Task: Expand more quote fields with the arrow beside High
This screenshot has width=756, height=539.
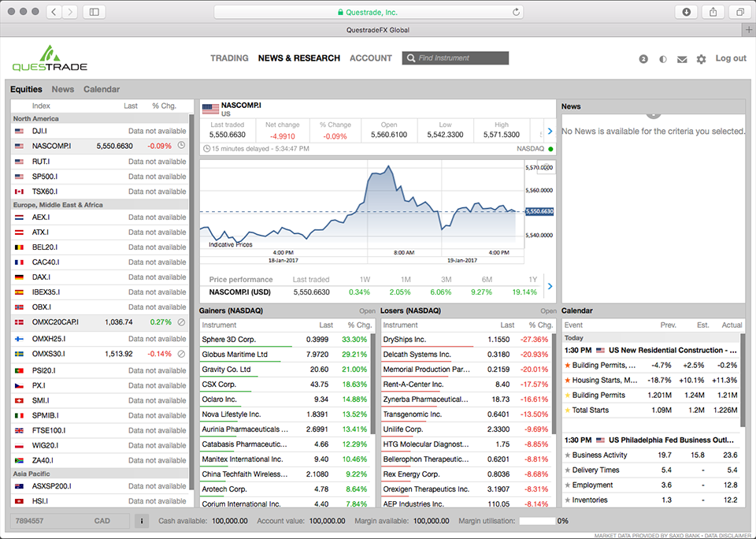Action: point(550,132)
